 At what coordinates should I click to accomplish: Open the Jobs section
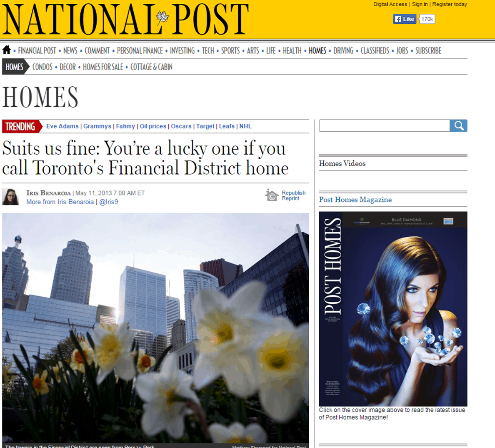coord(402,50)
